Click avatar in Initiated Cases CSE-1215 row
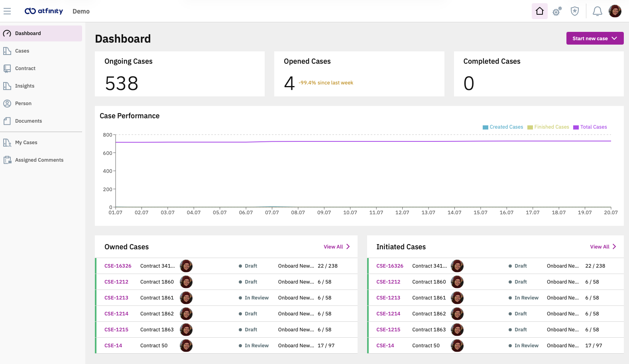 click(457, 330)
